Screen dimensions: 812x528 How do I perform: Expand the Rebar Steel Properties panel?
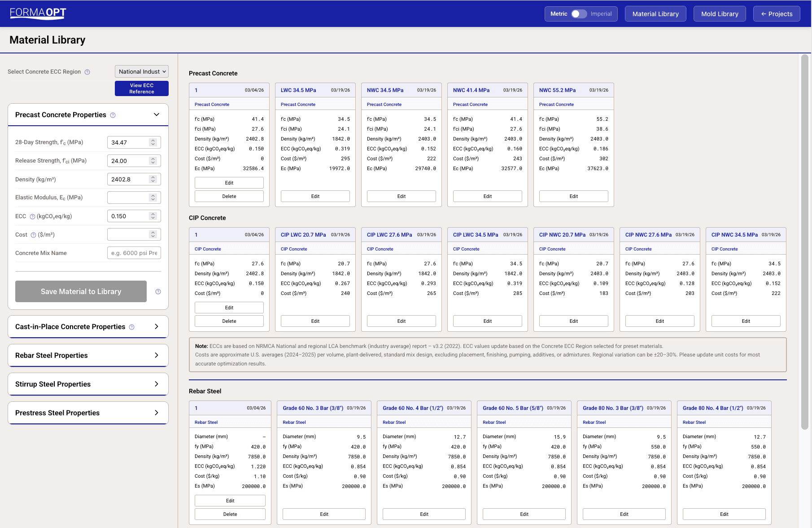pos(156,355)
